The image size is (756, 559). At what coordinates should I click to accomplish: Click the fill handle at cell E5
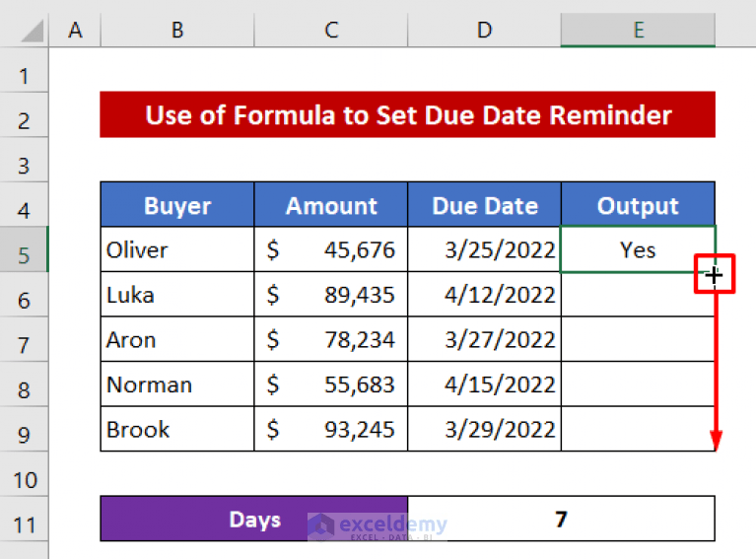click(x=715, y=273)
